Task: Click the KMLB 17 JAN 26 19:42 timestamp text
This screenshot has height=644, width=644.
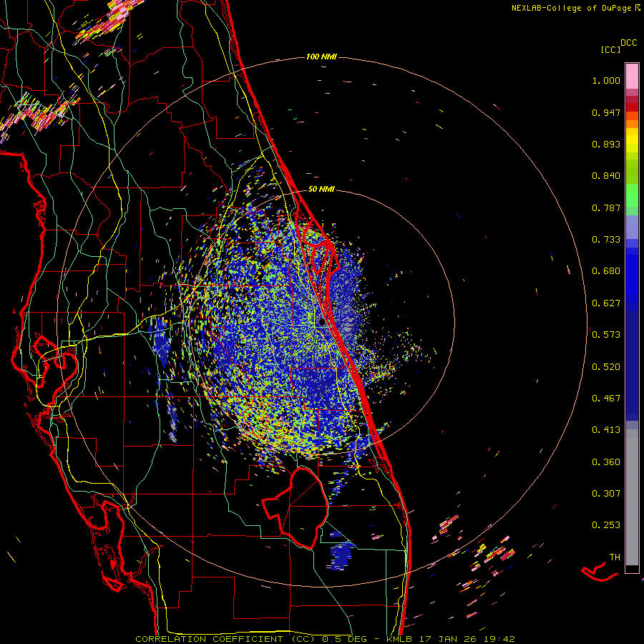Action: pyautogui.click(x=451, y=639)
